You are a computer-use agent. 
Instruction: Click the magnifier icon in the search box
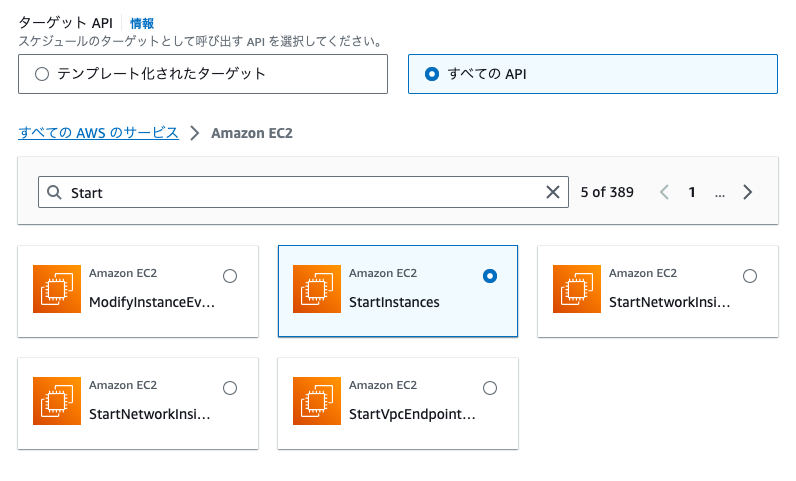point(54,192)
